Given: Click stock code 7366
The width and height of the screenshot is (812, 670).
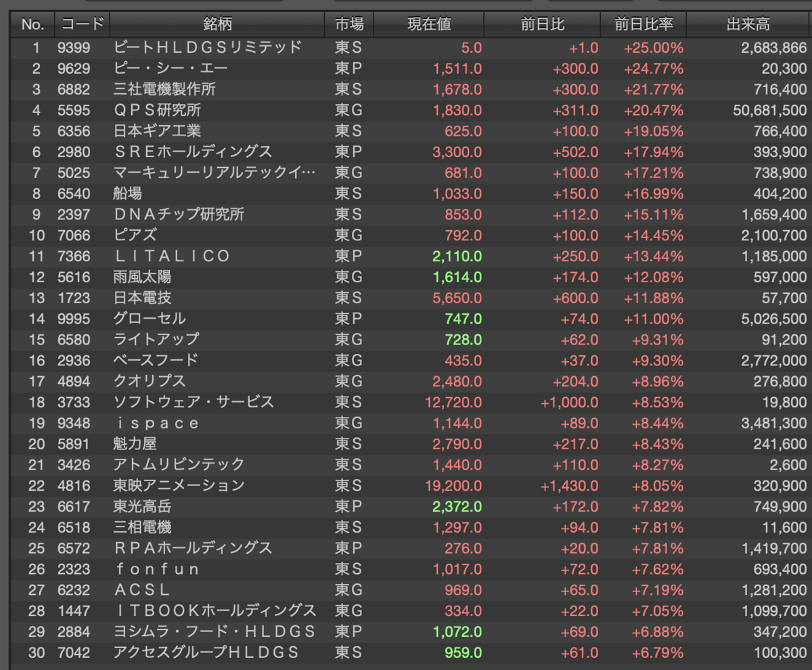Looking at the screenshot, I should [74, 256].
